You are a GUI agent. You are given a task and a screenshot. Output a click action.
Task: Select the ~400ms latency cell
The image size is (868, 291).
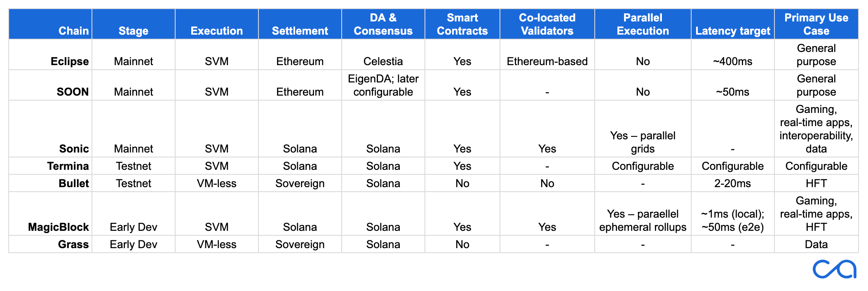click(x=732, y=54)
